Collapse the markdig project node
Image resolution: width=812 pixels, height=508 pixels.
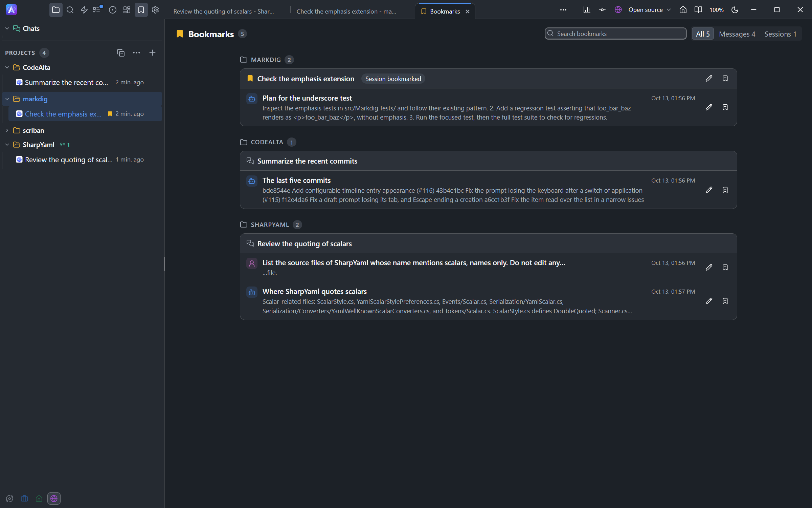point(7,99)
